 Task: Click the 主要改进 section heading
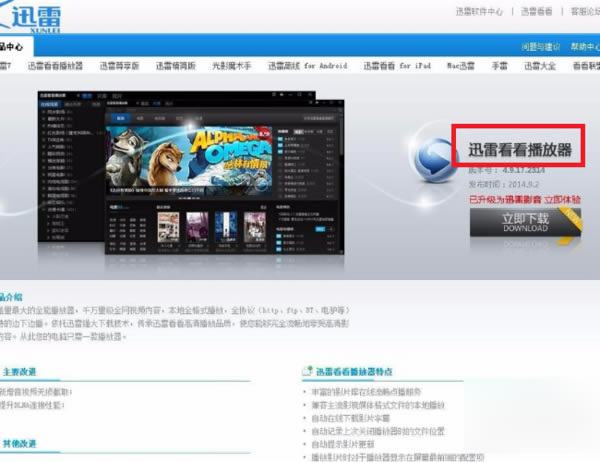tap(20, 372)
